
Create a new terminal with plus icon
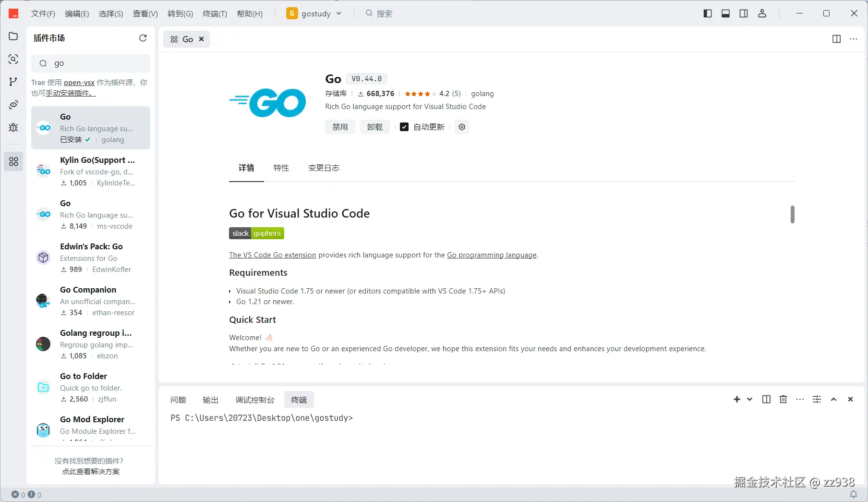point(737,399)
